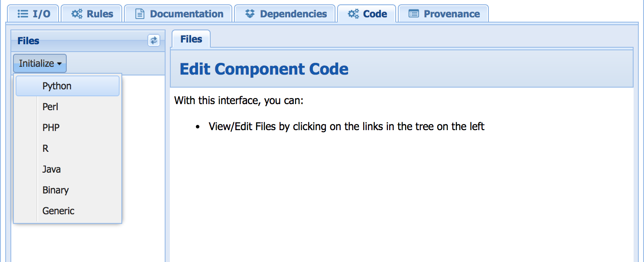Collapse the Initialize dropdown button
This screenshot has height=262, width=644.
coord(40,63)
